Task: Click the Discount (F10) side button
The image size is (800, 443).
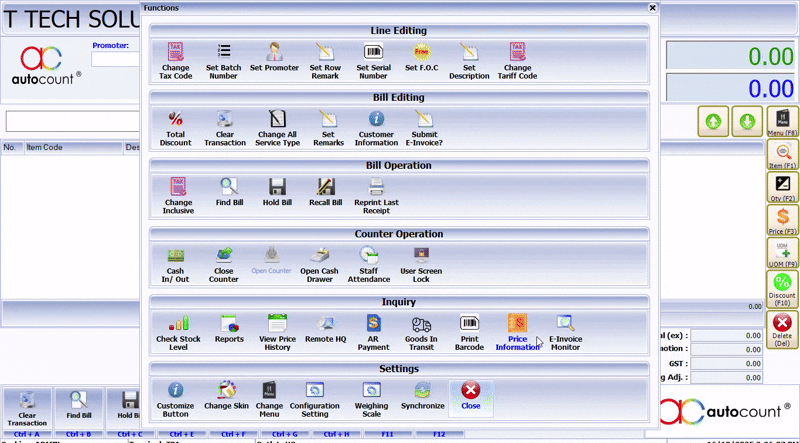Action: click(x=782, y=289)
